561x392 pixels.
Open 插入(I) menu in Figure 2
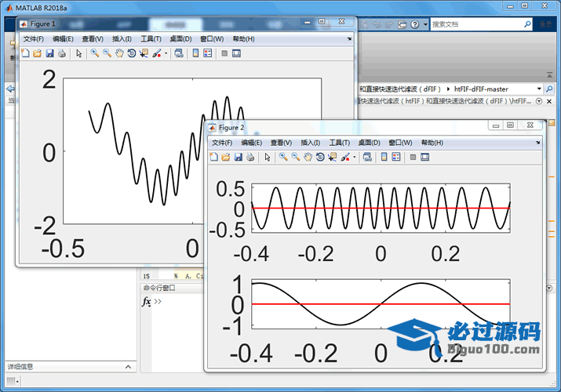(x=310, y=143)
